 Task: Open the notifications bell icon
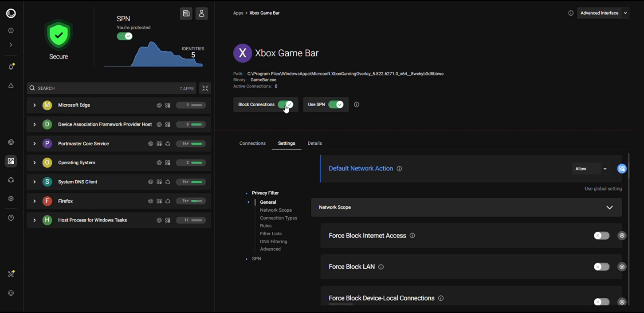11,67
